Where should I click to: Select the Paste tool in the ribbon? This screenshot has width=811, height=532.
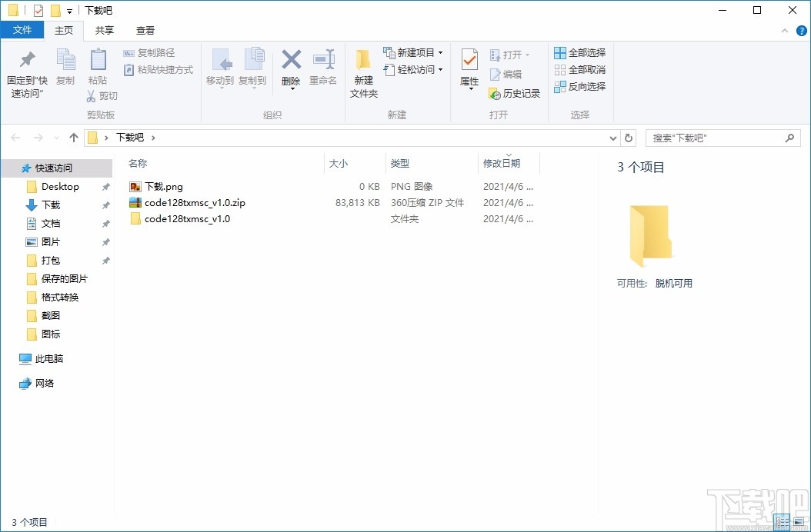coord(98,69)
